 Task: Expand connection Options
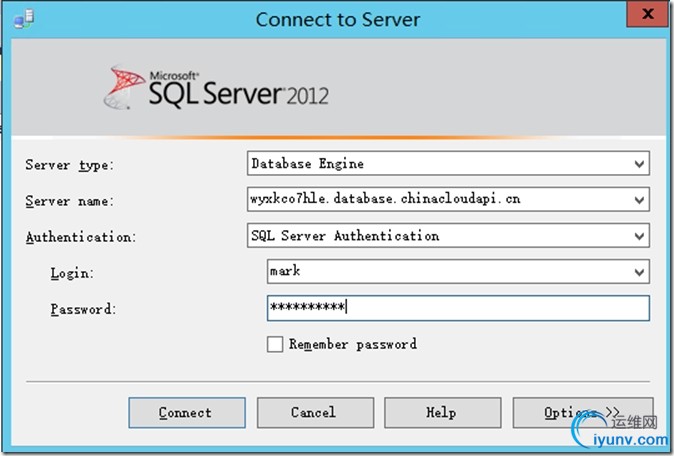582,413
